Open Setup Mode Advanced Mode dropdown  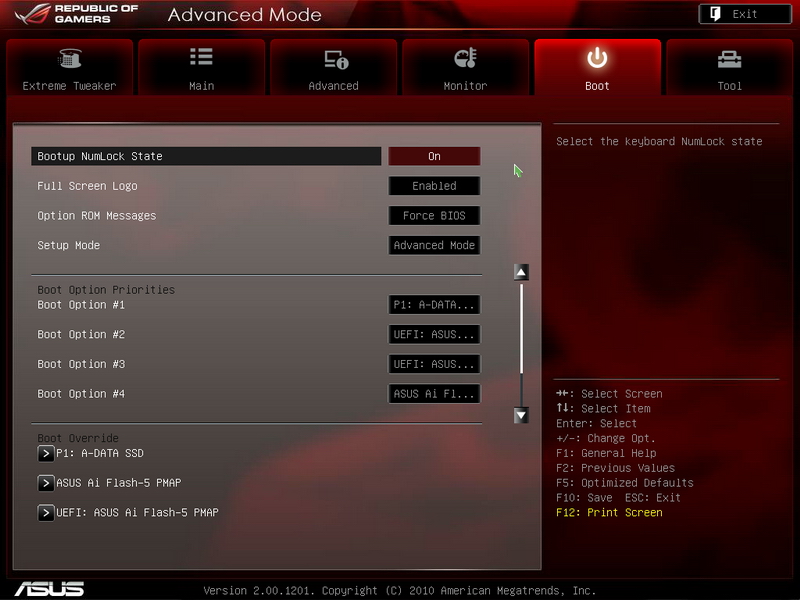434,245
